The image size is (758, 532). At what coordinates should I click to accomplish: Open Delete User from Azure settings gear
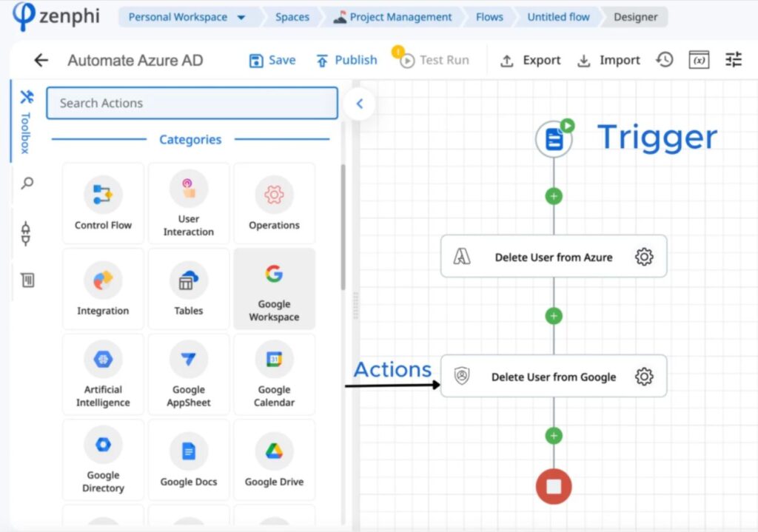644,257
